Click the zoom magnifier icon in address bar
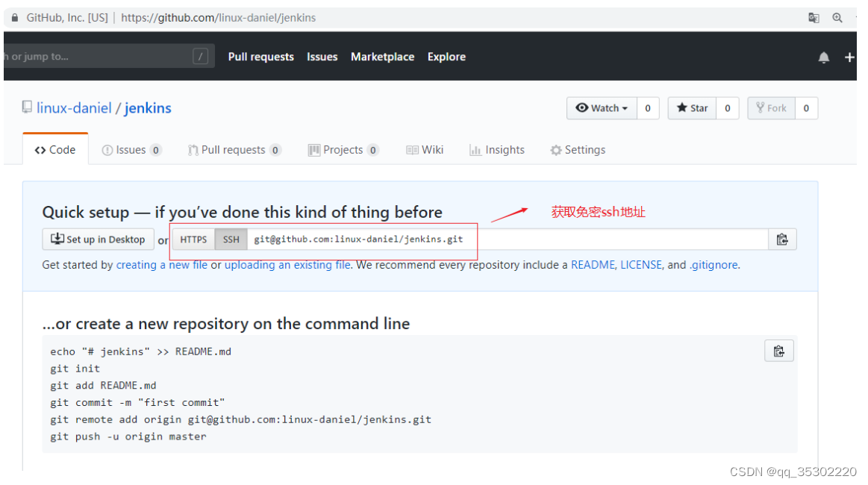 click(837, 18)
